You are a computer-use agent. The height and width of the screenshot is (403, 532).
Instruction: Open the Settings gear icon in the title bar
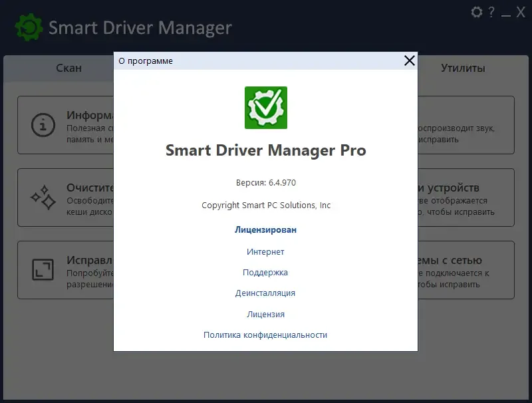click(x=476, y=12)
